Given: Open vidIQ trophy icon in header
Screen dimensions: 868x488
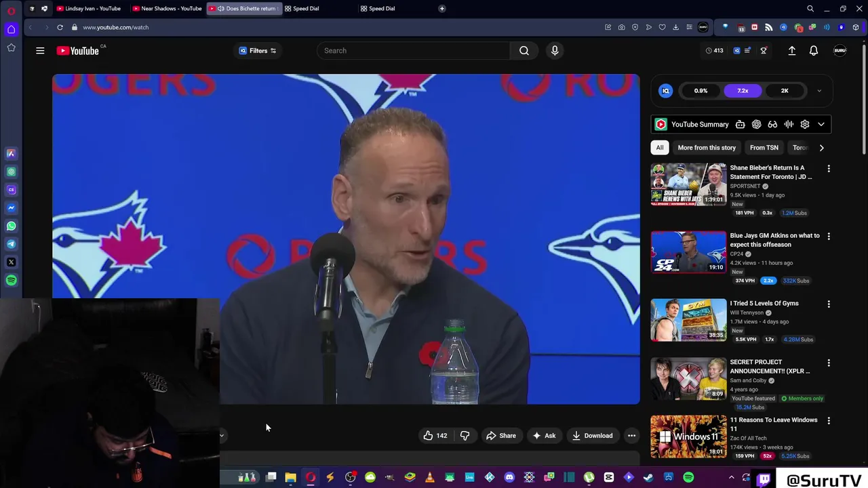Looking at the screenshot, I should pyautogui.click(x=763, y=51).
